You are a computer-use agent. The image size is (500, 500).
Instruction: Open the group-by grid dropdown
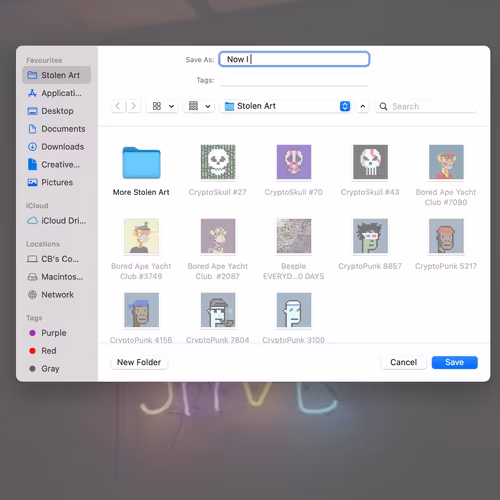coord(199,106)
